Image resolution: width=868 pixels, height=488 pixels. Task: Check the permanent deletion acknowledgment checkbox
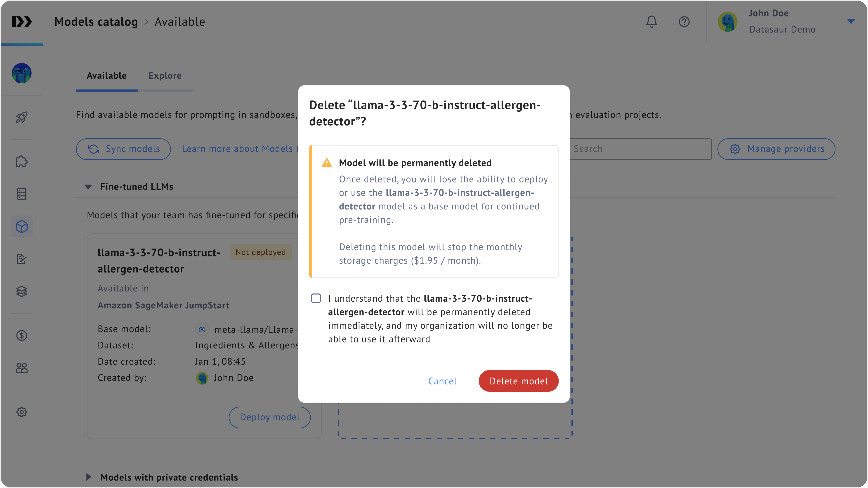(x=316, y=298)
